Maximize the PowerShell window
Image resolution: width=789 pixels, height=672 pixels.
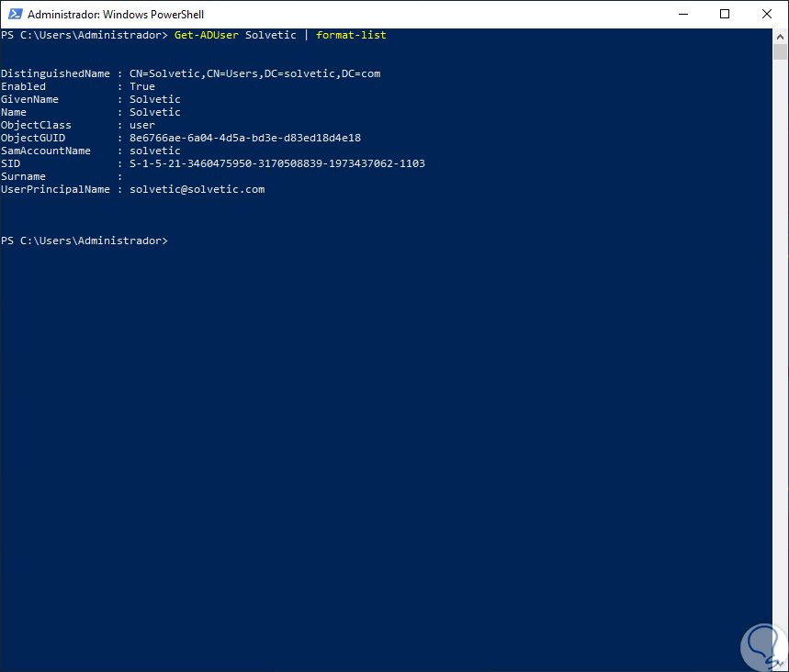tap(725, 14)
